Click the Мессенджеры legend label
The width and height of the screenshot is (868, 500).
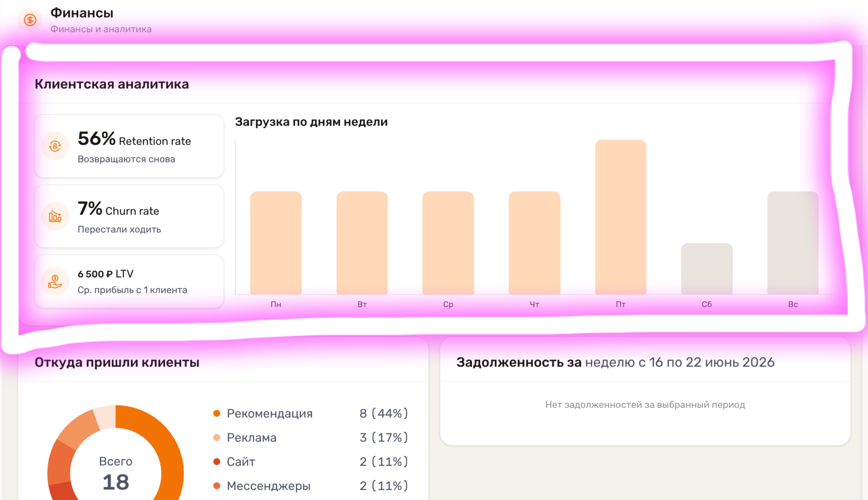click(268, 486)
